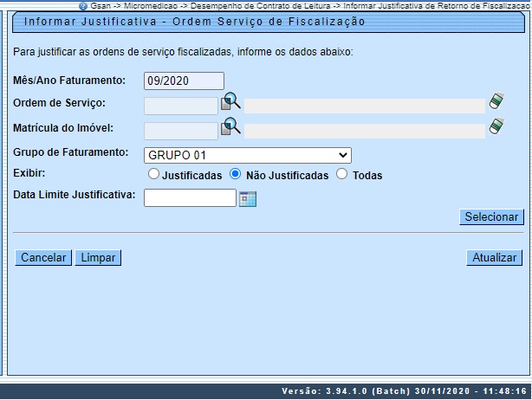Focus the Mês/Ano Faturamento field

pos(184,81)
